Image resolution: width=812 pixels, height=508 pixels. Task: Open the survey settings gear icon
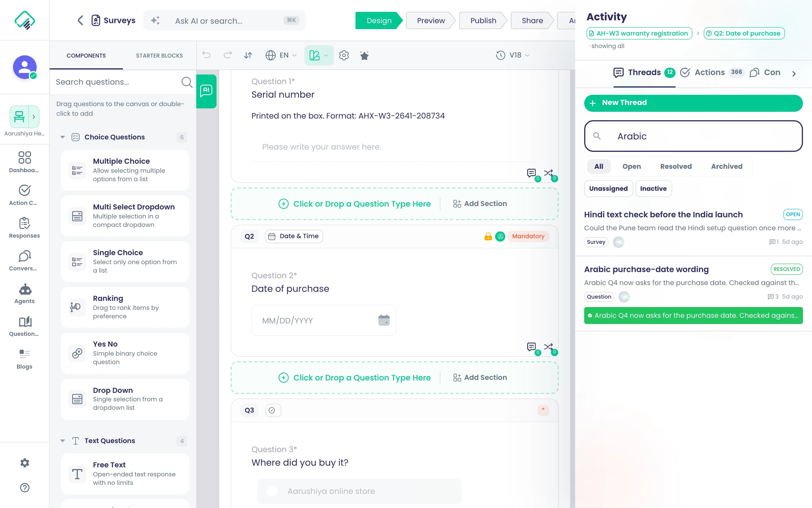[344, 55]
